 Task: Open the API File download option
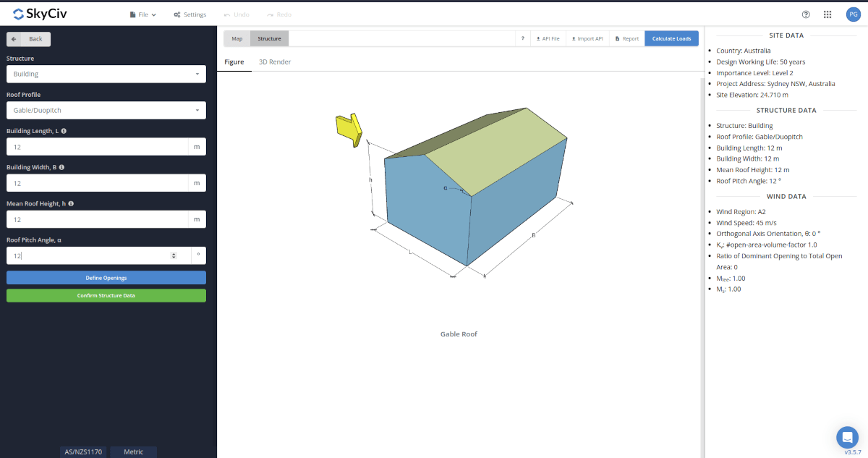548,38
